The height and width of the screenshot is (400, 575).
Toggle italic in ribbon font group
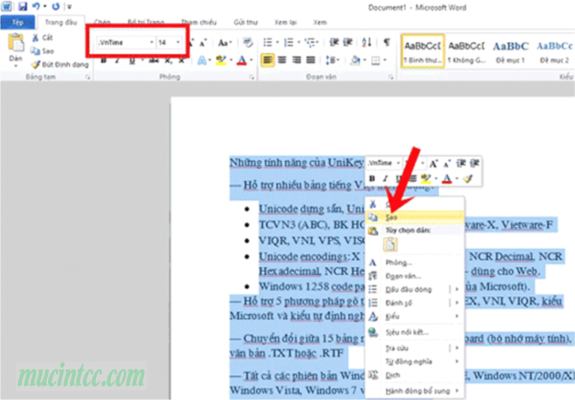(x=117, y=60)
